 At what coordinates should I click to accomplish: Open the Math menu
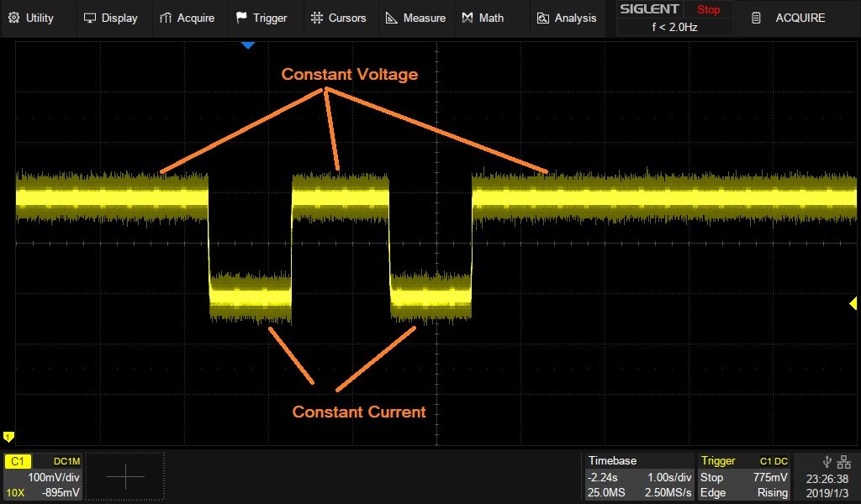[x=483, y=18]
